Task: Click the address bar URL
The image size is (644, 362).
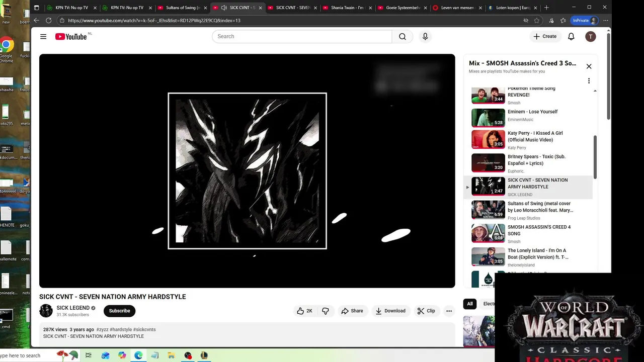Action: pyautogui.click(x=154, y=21)
